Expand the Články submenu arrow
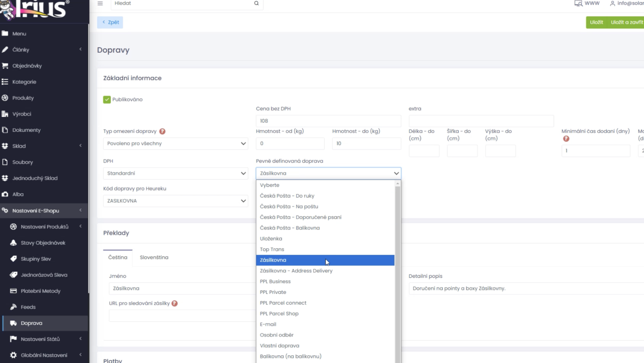 tap(81, 49)
